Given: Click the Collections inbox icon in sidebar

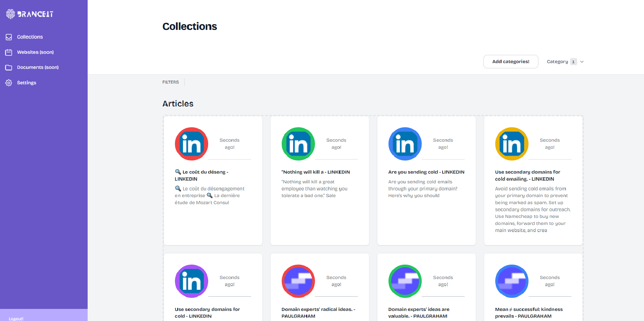Looking at the screenshot, I should 9,37.
